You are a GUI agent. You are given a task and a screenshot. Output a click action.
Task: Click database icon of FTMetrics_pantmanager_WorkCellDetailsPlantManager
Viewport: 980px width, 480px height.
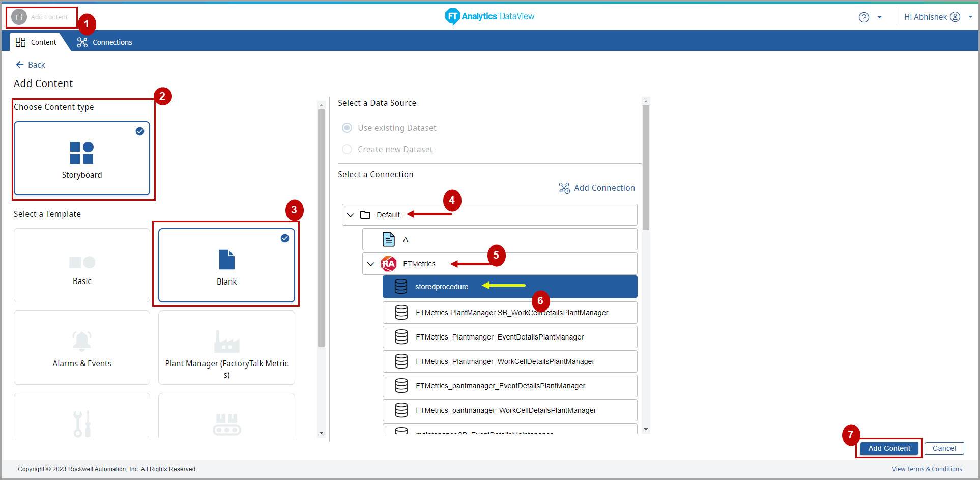click(401, 410)
